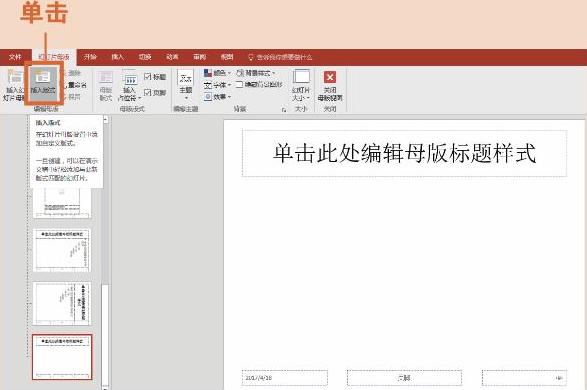Screen dimensions: 587x390
Task: Open the File (文件) tab
Action: (15, 57)
